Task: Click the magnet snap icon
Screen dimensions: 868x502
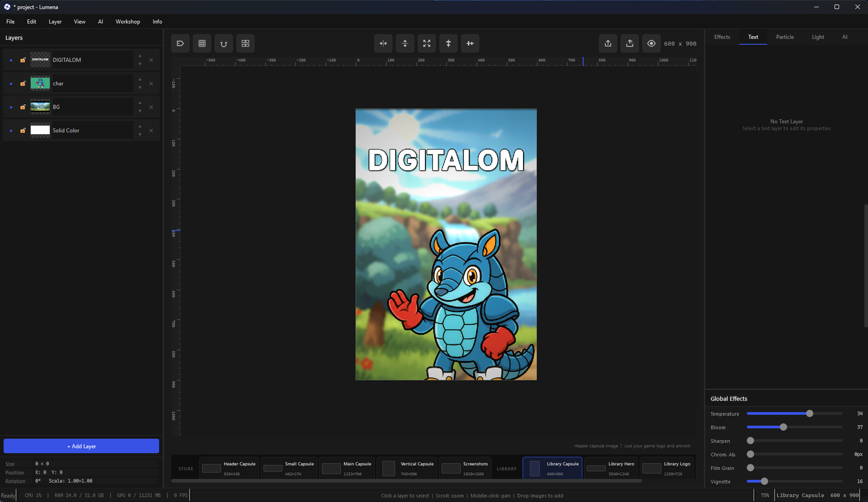Action: coord(224,43)
